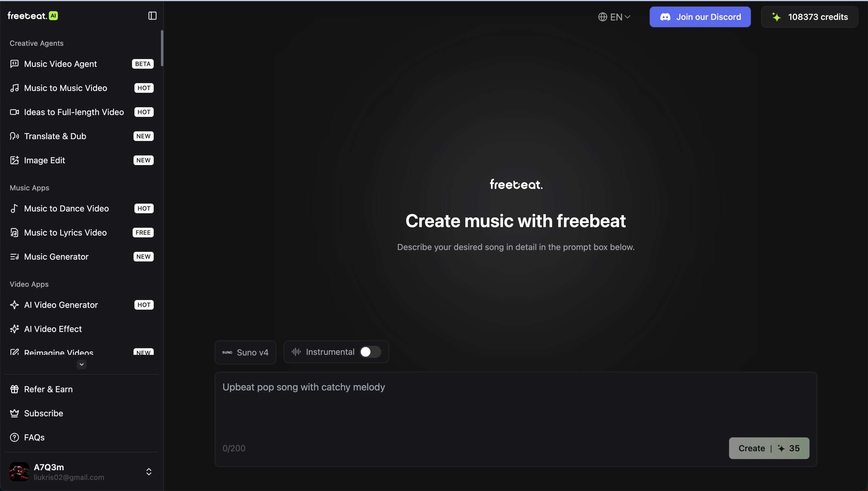Viewport: 868px width, 491px height.
Task: Click the A7Q3m user avatar
Action: click(19, 471)
